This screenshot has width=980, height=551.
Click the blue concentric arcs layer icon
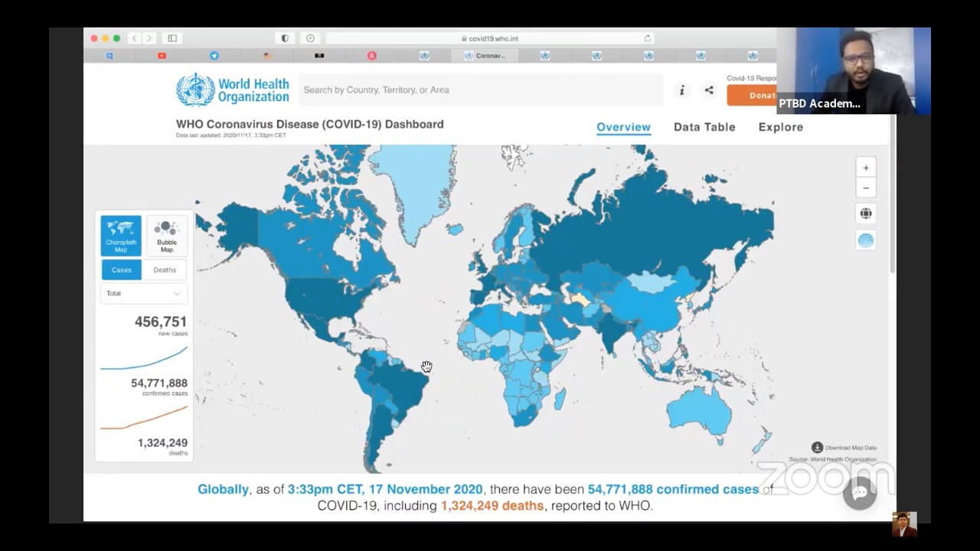866,240
